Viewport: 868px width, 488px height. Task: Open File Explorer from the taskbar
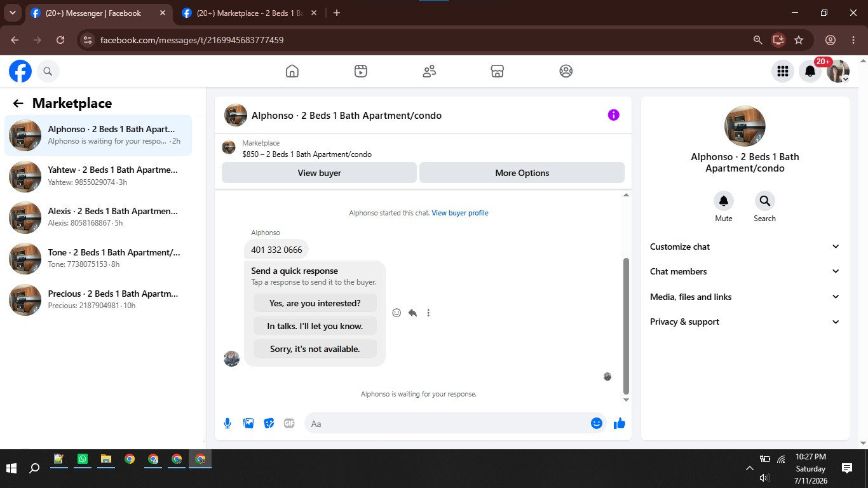point(106,459)
